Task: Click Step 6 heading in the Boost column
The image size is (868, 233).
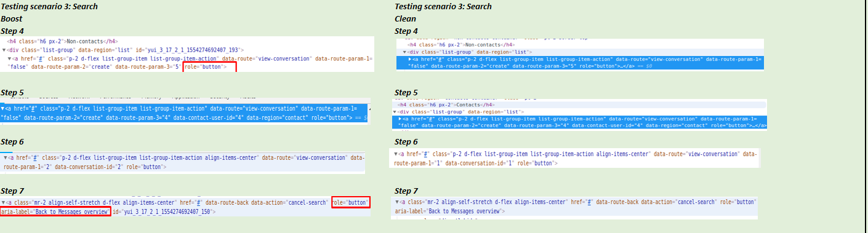Action: click(x=12, y=142)
